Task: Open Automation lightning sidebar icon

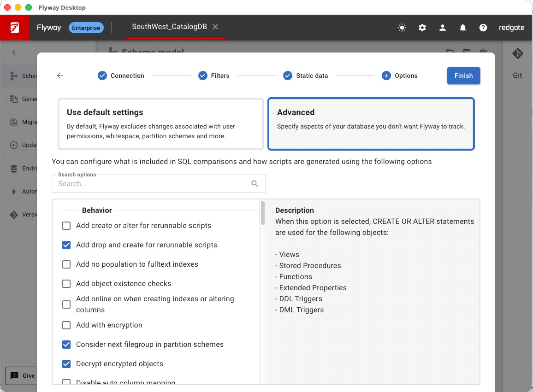Action: [x=13, y=192]
